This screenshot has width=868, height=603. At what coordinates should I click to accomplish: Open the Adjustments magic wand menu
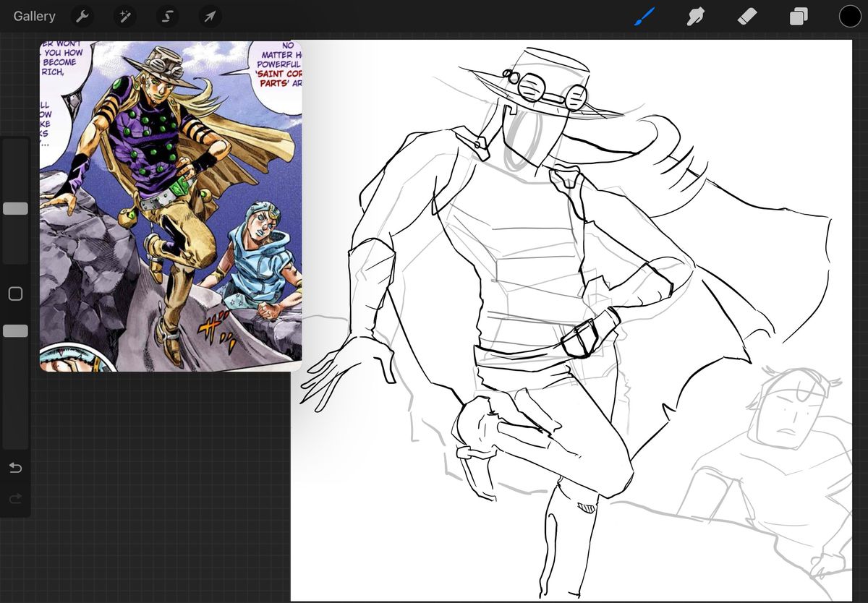(x=124, y=16)
